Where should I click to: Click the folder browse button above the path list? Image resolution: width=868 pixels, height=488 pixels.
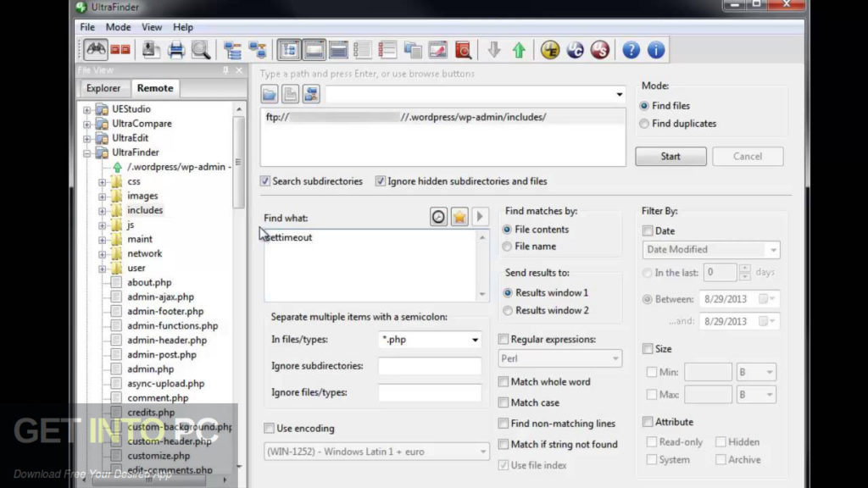pos(270,94)
